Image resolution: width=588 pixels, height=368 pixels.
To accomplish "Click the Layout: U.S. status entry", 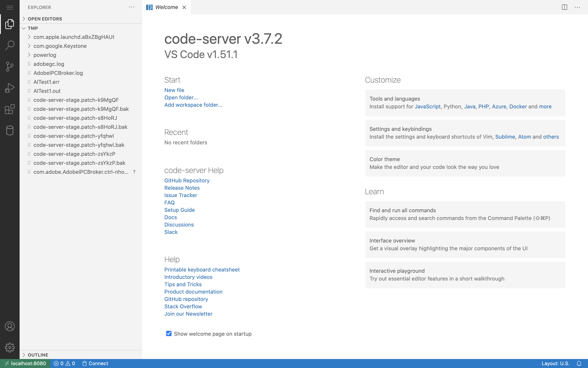I will coord(555,363).
